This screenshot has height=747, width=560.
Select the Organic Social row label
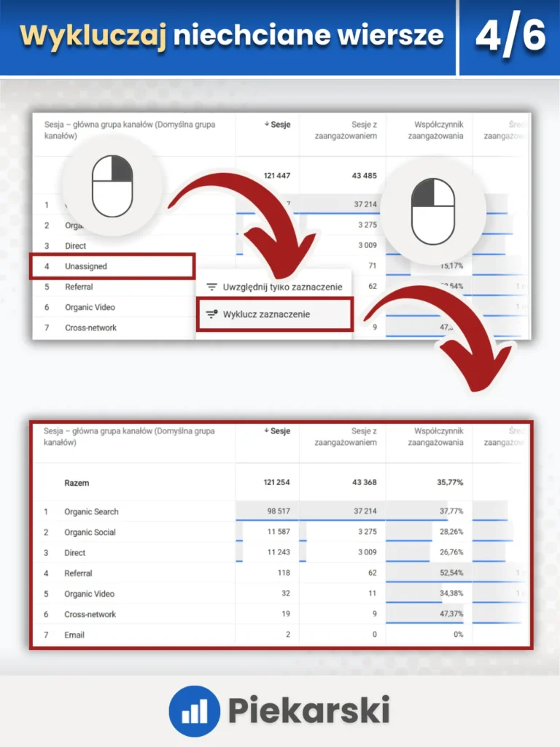click(90, 532)
